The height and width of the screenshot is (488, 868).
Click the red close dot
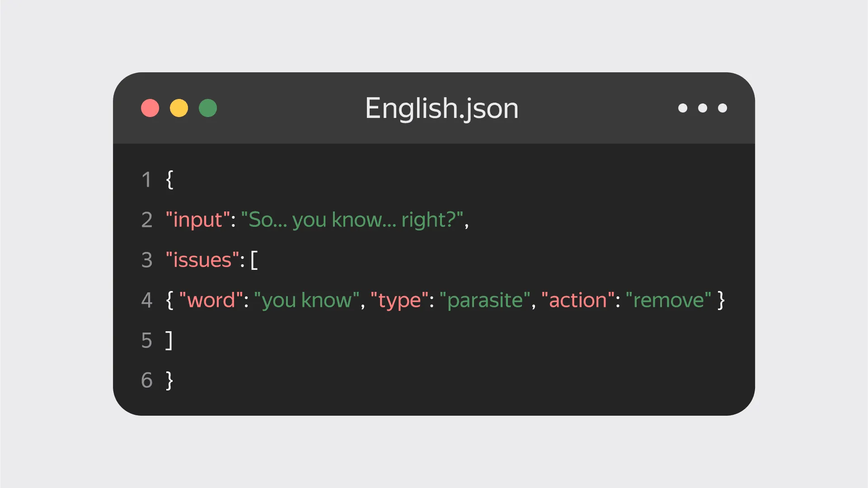(x=150, y=108)
